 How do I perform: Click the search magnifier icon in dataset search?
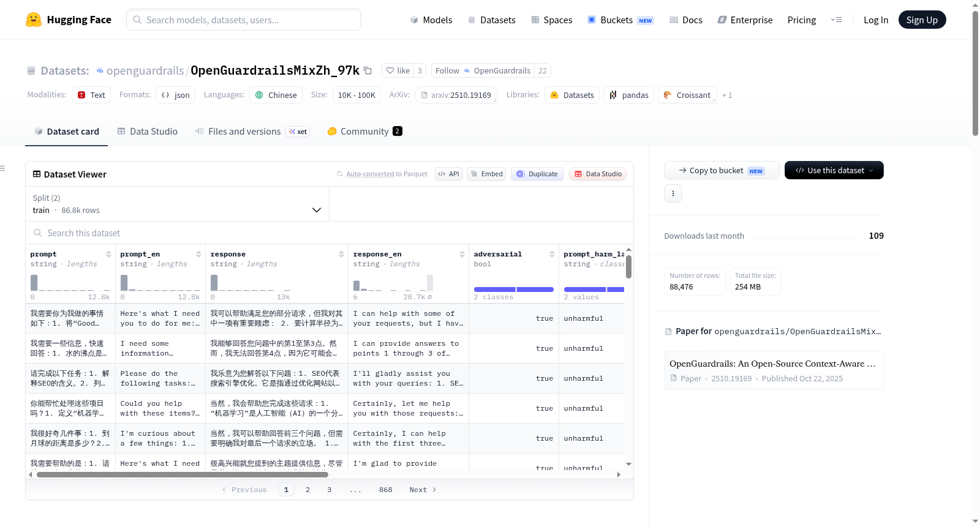[x=38, y=233]
